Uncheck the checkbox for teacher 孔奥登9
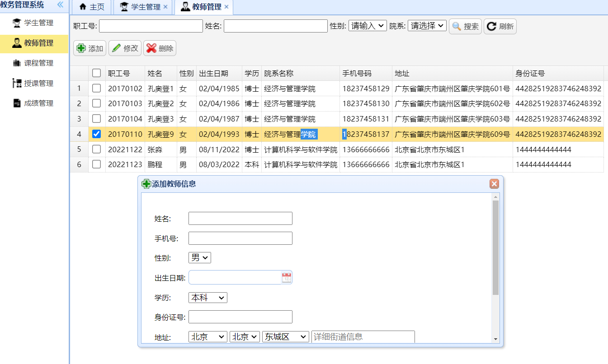 pos(96,134)
